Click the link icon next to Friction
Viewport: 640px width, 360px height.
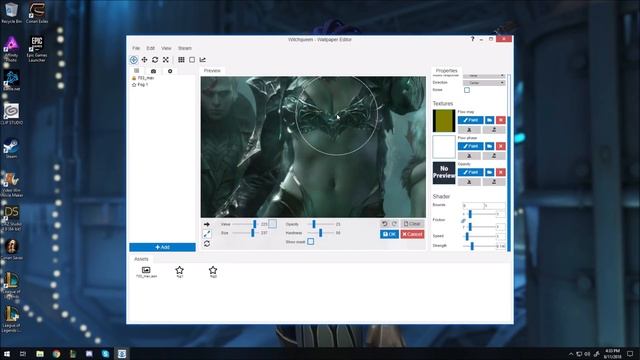[463, 221]
